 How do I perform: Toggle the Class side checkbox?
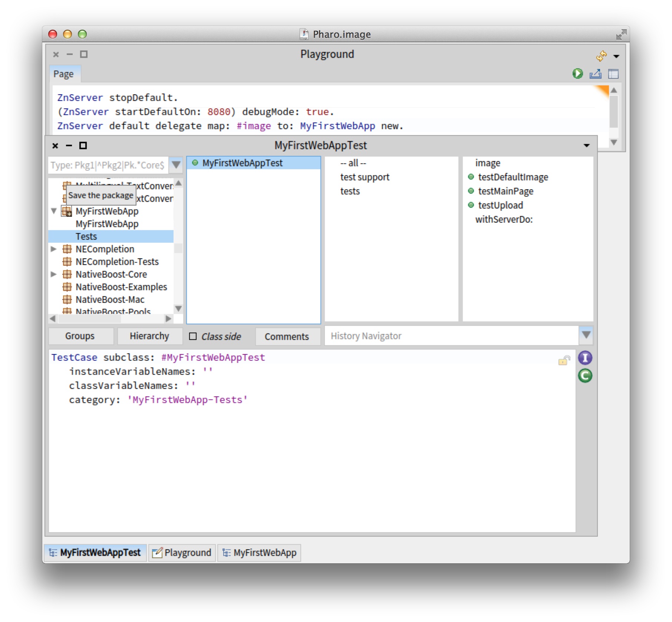tap(193, 336)
